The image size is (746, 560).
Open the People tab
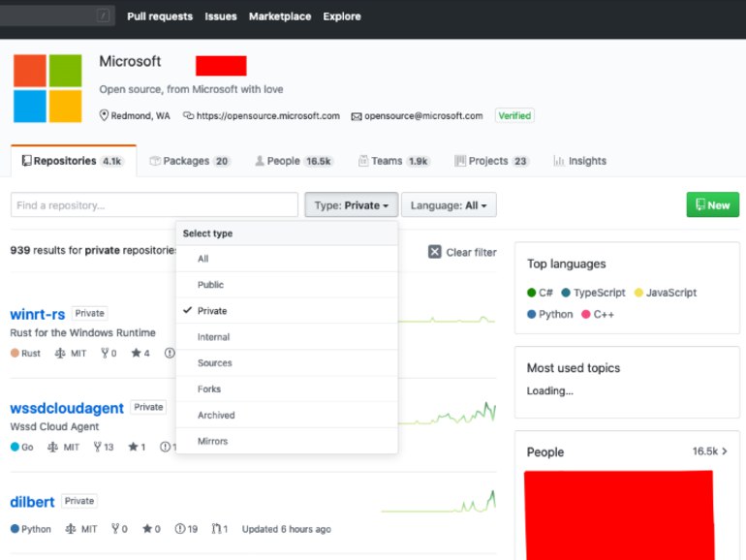pyautogui.click(x=294, y=161)
